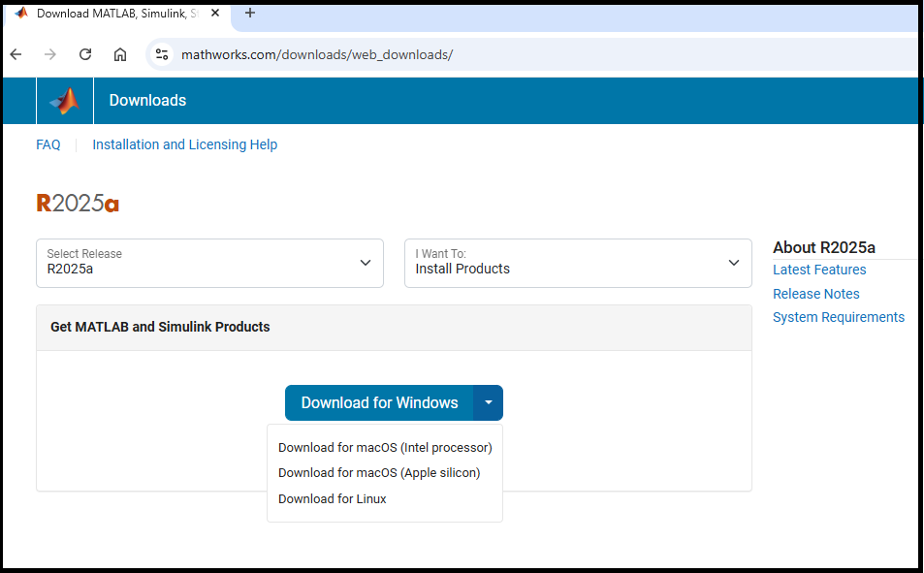Open the Select Release dropdown
The height and width of the screenshot is (573, 924).
tap(209, 263)
